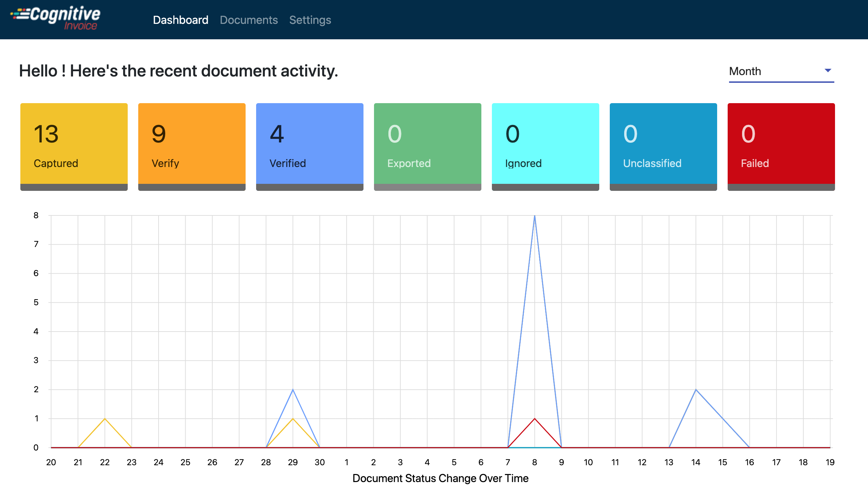Open the cyan Ignored card

pos(545,144)
